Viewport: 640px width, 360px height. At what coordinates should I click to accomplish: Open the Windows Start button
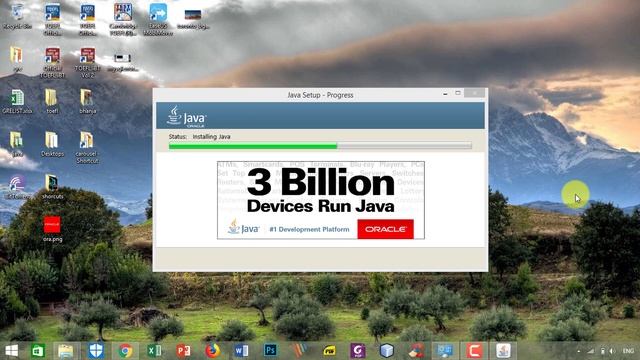[11, 351]
